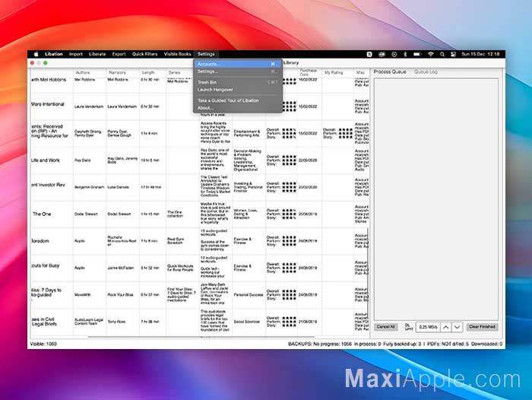The image size is (532, 400).
Task: Click the S app icon in menu bar
Action: (369, 54)
